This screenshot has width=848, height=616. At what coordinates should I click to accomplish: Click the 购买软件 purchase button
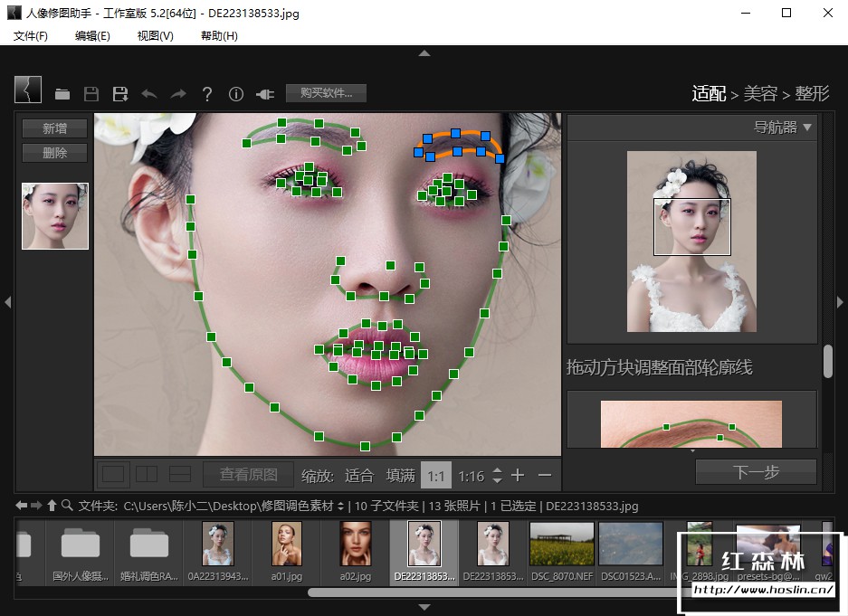(326, 92)
